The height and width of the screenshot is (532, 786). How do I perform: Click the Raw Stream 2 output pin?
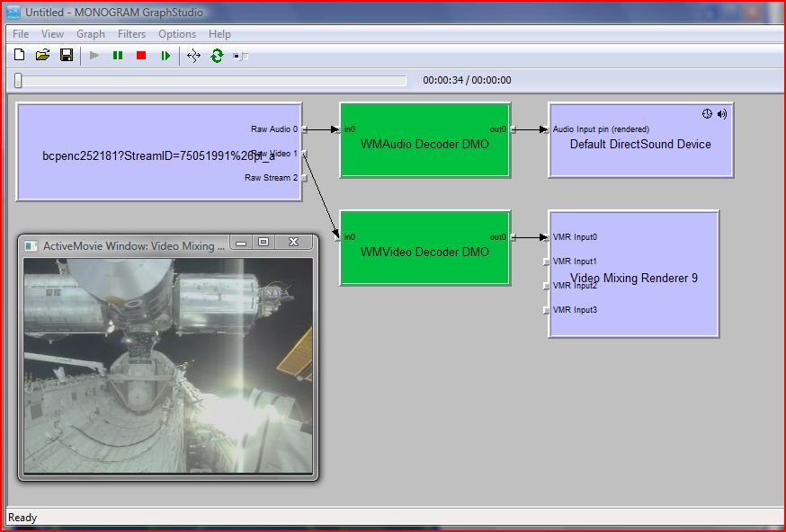[x=305, y=178]
